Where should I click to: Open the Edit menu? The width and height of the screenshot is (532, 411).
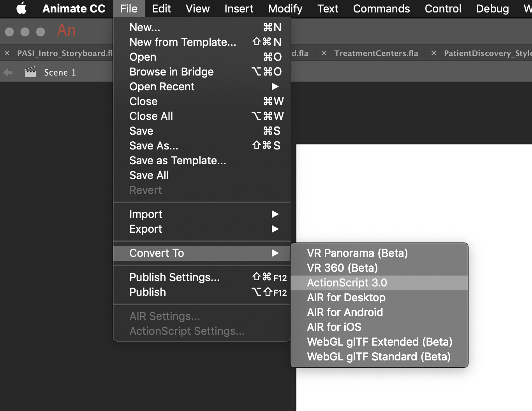coord(161,9)
